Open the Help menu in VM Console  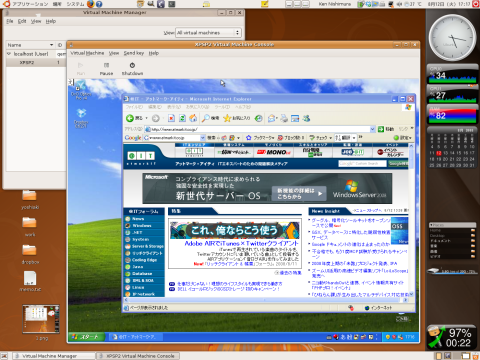tap(154, 53)
